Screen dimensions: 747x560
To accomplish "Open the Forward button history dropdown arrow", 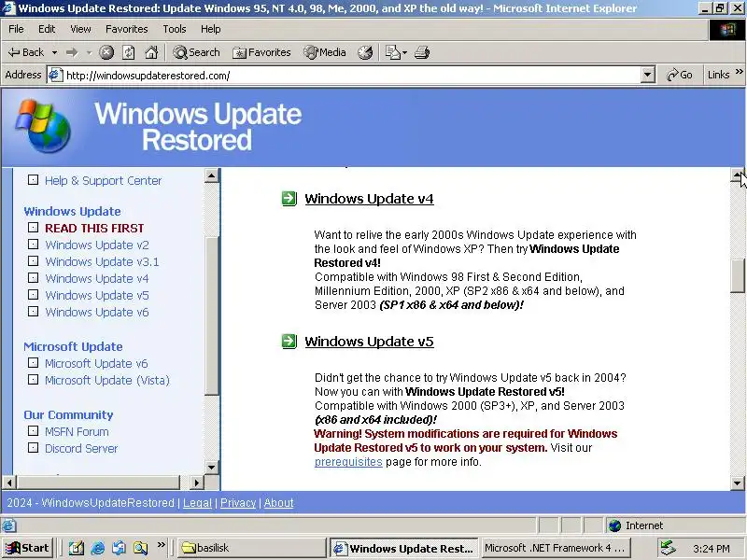I will [x=89, y=52].
